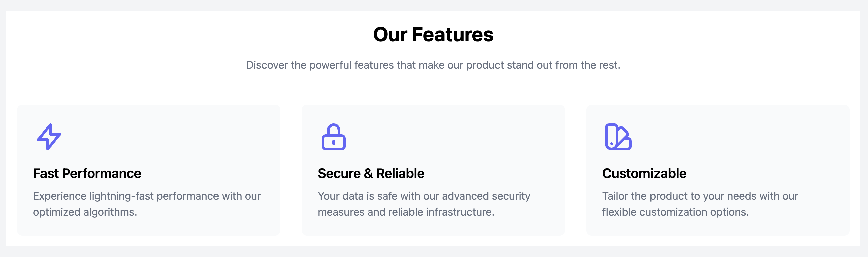This screenshot has width=868, height=257.
Task: Click the "Fast Performance" card title
Action: tap(87, 173)
